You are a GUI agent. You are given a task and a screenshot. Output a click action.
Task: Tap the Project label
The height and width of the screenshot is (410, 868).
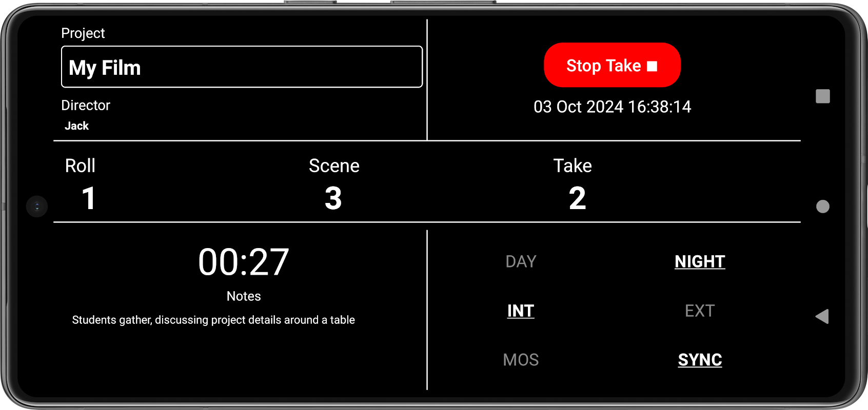pyautogui.click(x=83, y=33)
